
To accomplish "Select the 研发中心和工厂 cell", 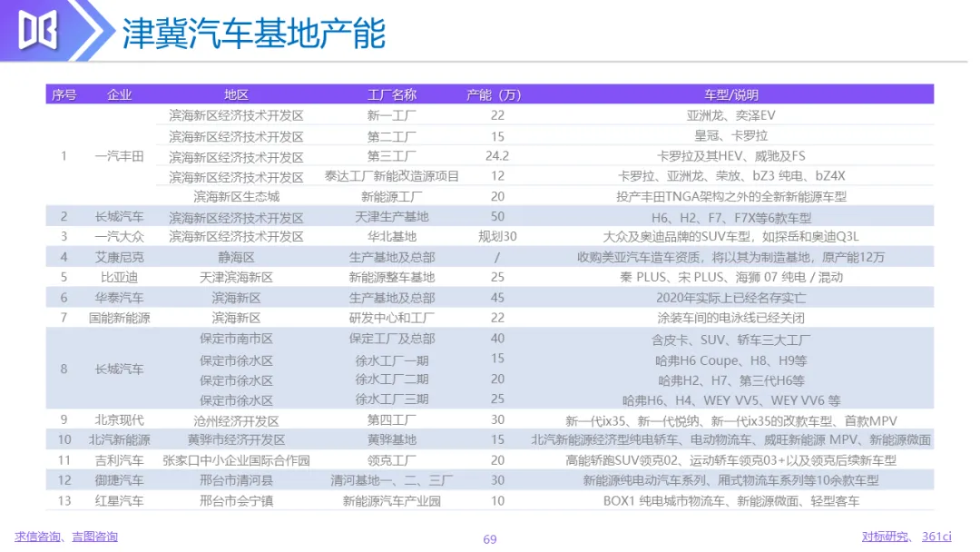I will point(392,318).
